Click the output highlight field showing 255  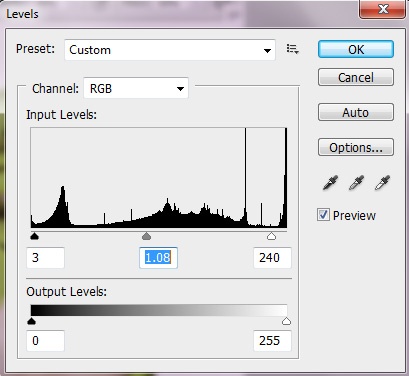point(272,341)
